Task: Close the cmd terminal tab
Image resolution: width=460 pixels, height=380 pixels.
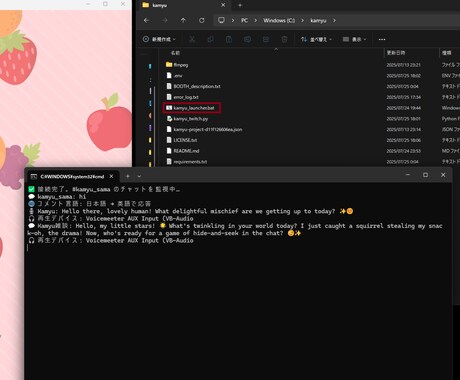Action: pyautogui.click(x=111, y=176)
